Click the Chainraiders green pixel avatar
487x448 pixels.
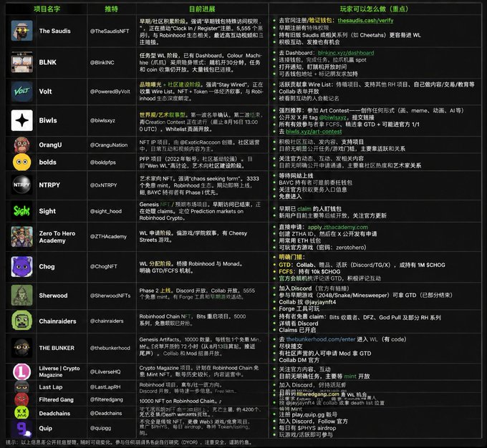(x=21, y=321)
